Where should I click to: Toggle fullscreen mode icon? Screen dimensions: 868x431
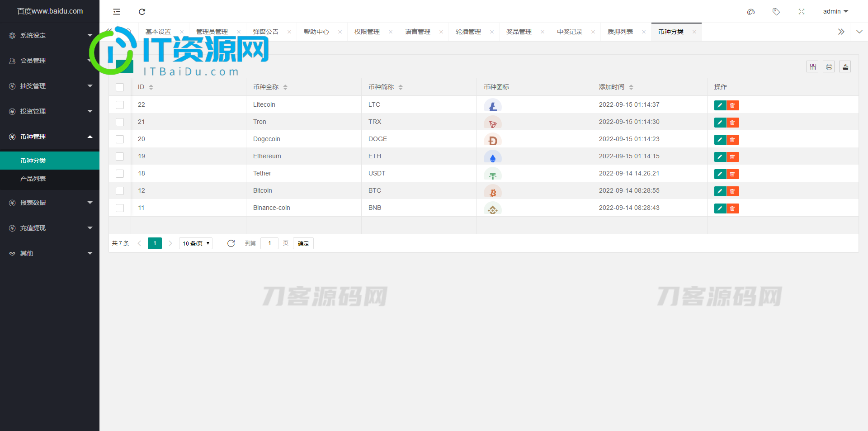point(802,12)
